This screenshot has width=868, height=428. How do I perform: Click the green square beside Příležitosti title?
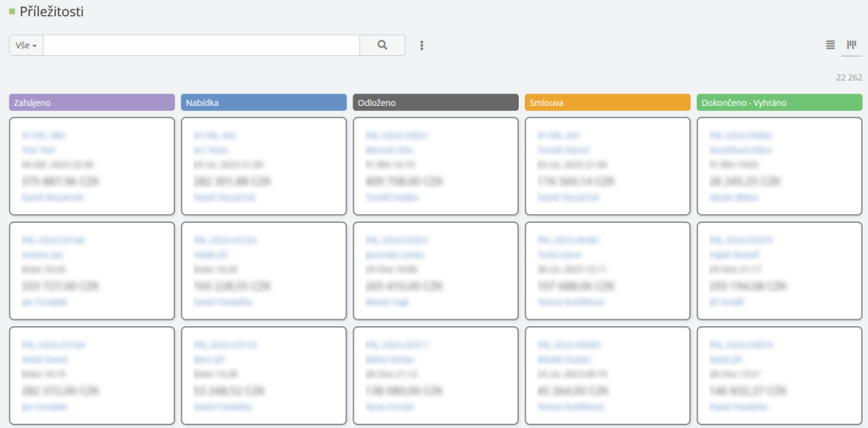coord(12,12)
